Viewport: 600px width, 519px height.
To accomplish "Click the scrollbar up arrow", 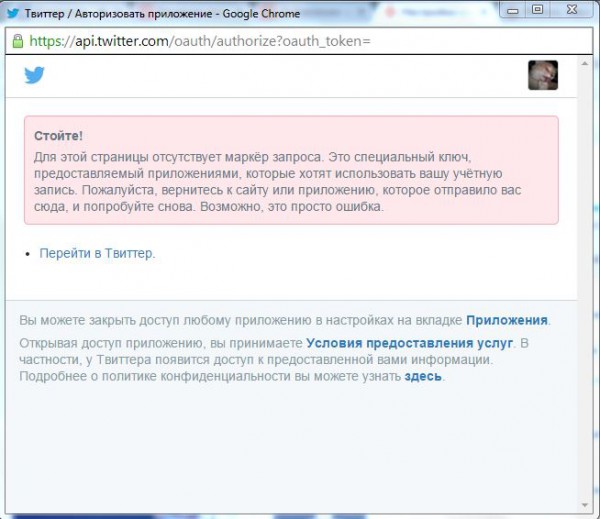I will 585,64.
